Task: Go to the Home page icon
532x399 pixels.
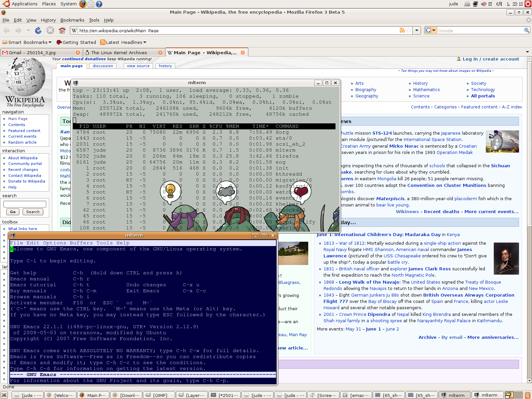Action: coord(62,30)
